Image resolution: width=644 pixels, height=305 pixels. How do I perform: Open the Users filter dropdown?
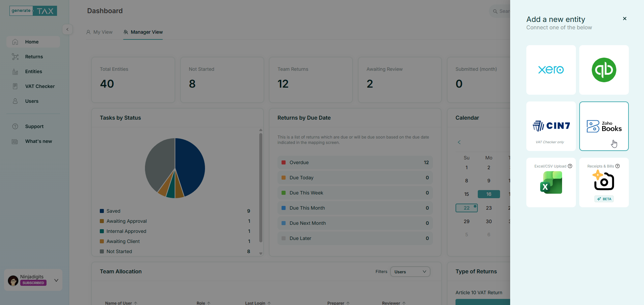410,272
